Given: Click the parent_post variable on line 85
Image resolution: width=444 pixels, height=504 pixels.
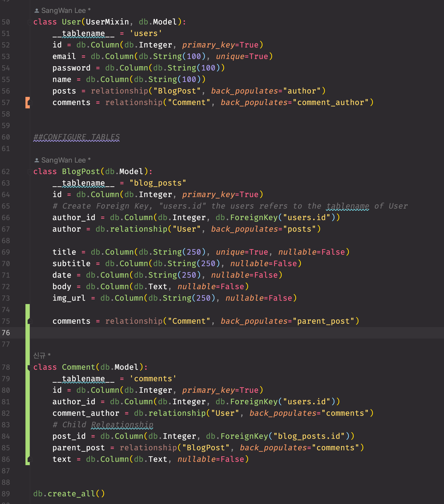Looking at the screenshot, I should (x=79, y=448).
